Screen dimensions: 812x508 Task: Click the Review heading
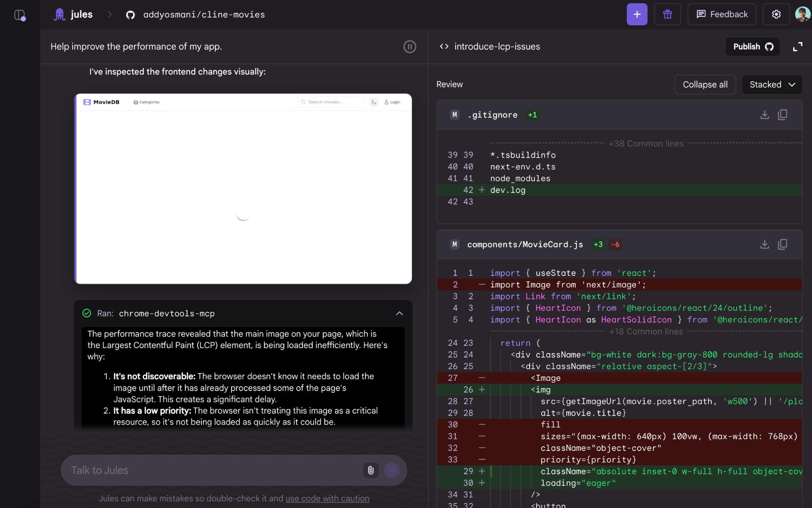tap(449, 85)
